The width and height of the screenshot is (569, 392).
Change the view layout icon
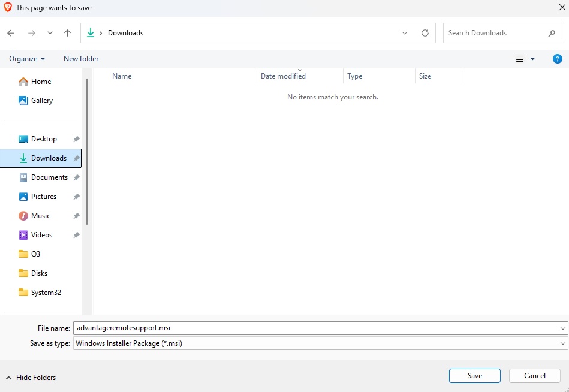[520, 59]
